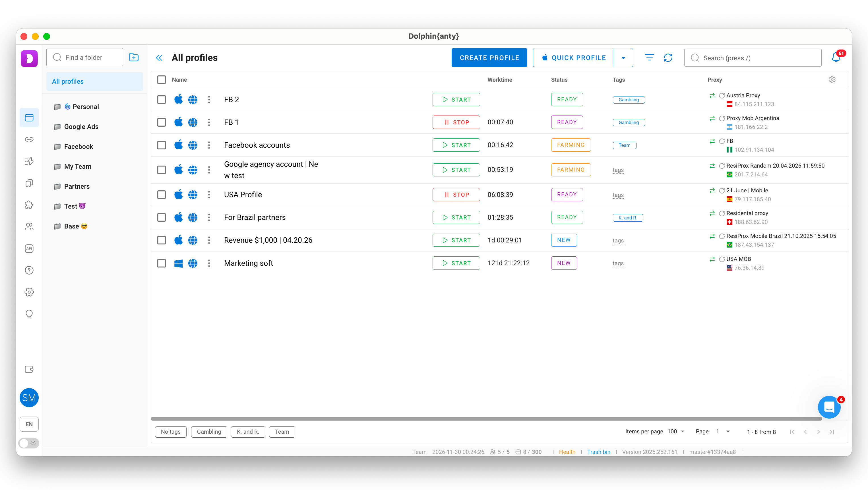Open table column settings gear
The height and width of the screenshot is (490, 868).
tap(832, 80)
